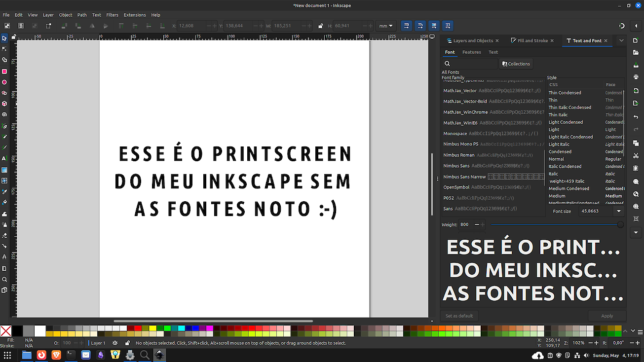Click the font search input field
Image resolution: width=644 pixels, height=362 pixels.
[470, 64]
